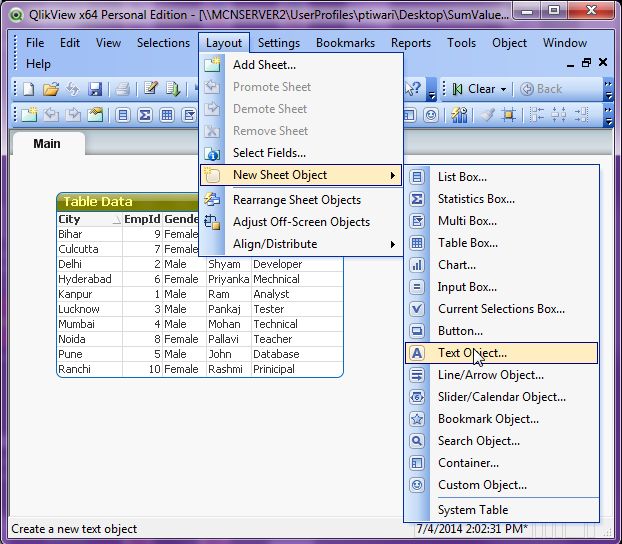The height and width of the screenshot is (544, 622).
Task: Click the Text Object 'A' icon in the submenu
Action: click(417, 353)
